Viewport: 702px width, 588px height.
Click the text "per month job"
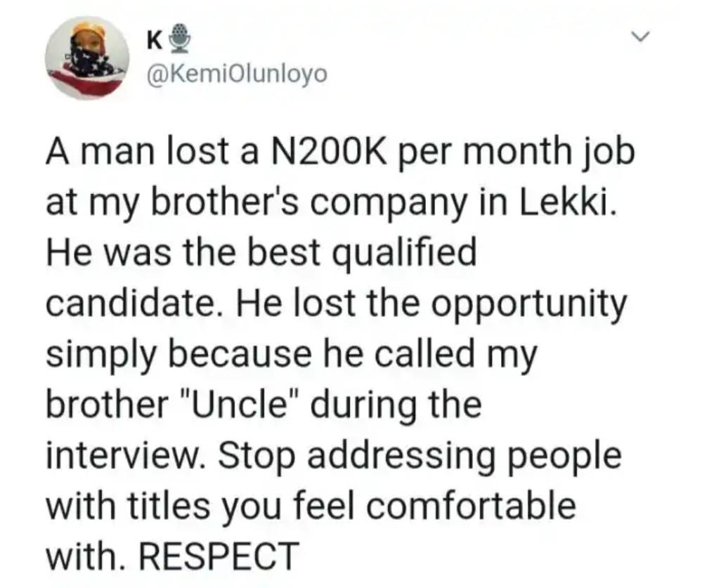tap(519, 153)
